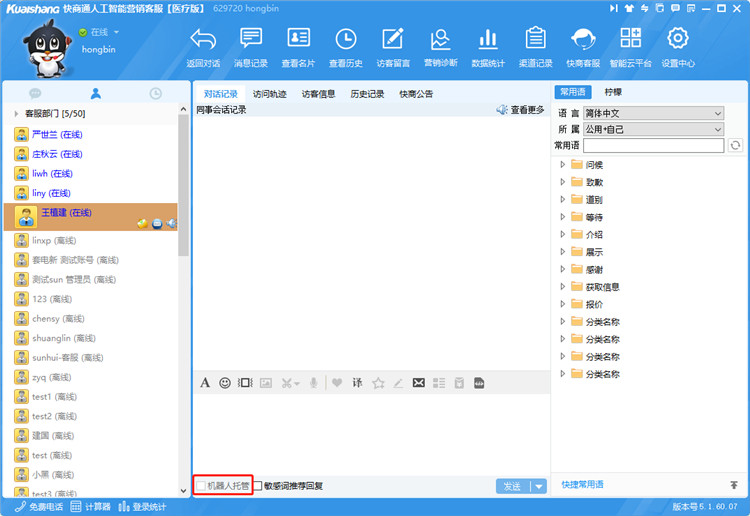
Task: Switch to the 柠檬 tab
Action: [613, 92]
